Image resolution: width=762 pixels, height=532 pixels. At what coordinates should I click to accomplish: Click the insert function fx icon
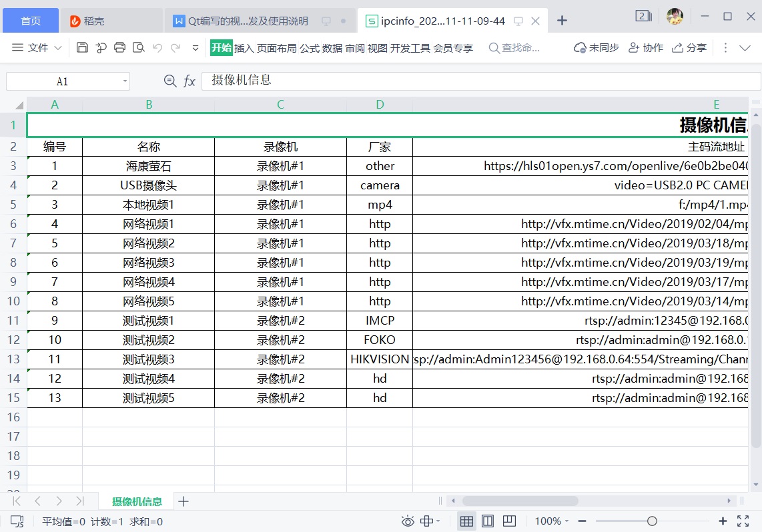click(189, 81)
